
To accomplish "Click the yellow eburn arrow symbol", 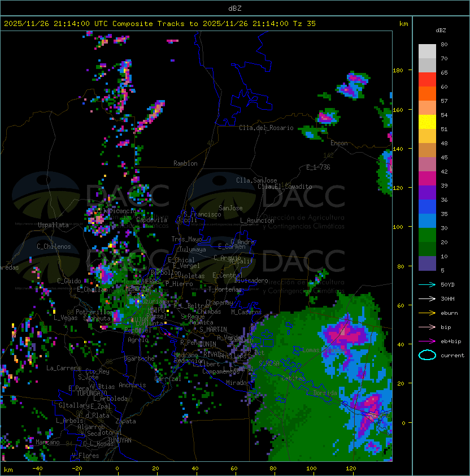I will point(427,313).
